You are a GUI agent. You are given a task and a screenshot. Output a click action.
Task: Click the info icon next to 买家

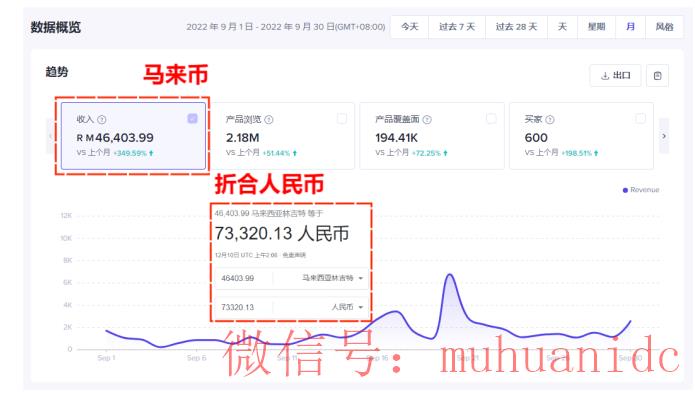pos(550,120)
